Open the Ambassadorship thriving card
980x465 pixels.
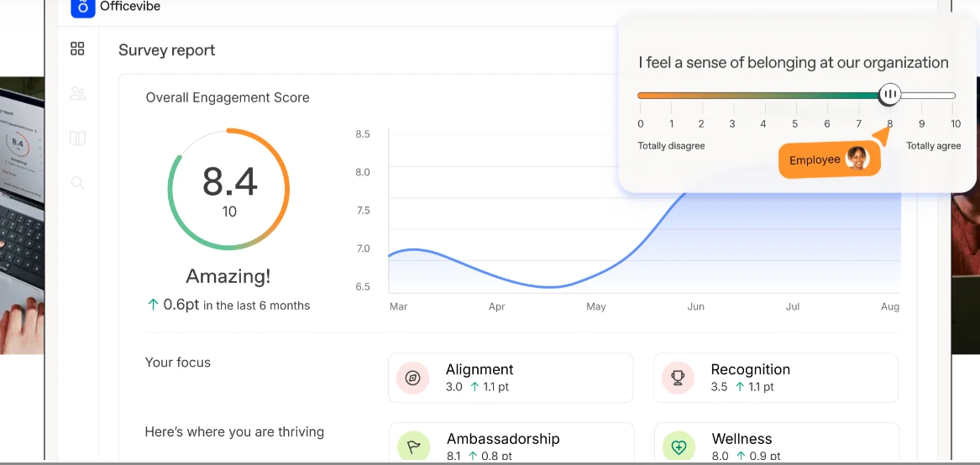tap(511, 443)
